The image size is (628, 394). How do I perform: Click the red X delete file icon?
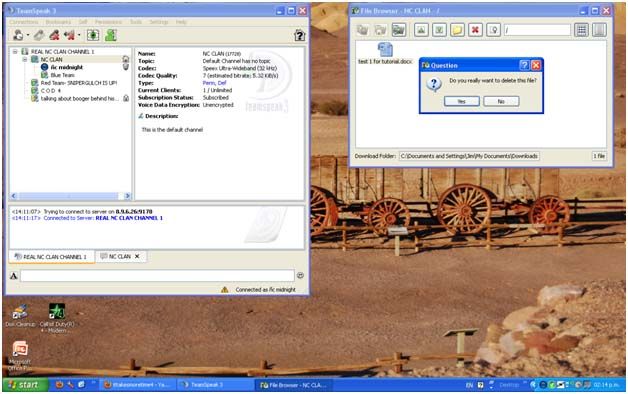475,30
